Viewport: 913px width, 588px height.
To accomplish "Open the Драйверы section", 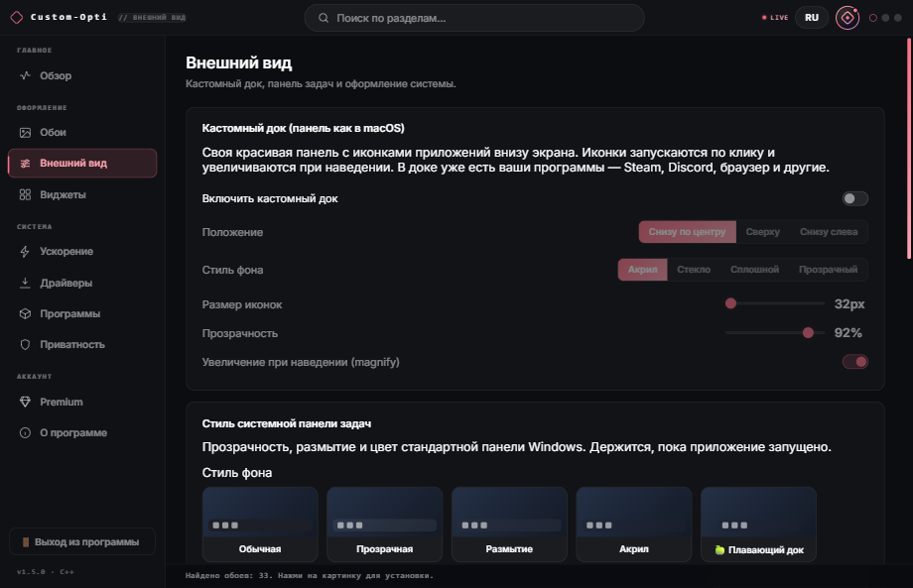I will (x=82, y=283).
